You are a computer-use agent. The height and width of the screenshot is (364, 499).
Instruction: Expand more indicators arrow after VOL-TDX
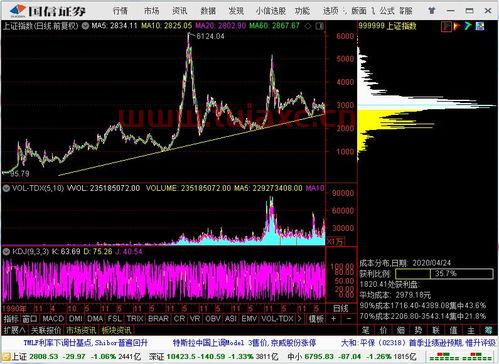tap(299, 319)
